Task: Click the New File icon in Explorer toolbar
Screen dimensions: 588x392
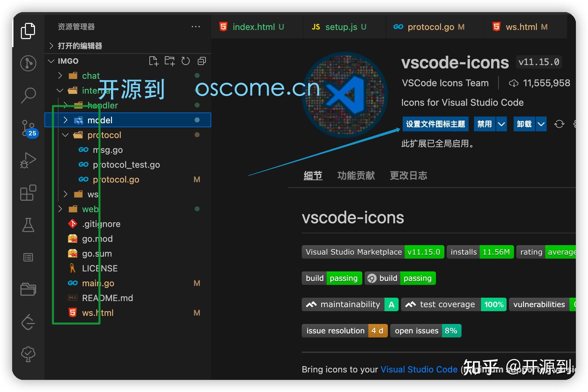Action: tap(154, 61)
